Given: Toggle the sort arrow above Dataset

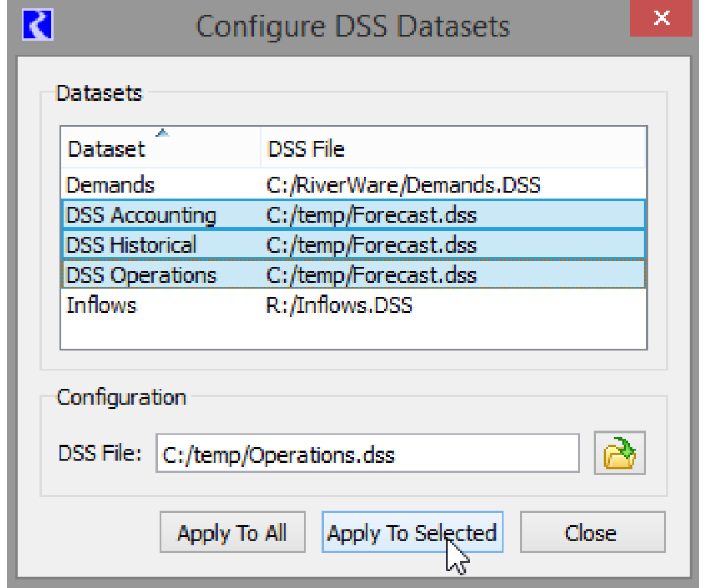Looking at the screenshot, I should [161, 134].
